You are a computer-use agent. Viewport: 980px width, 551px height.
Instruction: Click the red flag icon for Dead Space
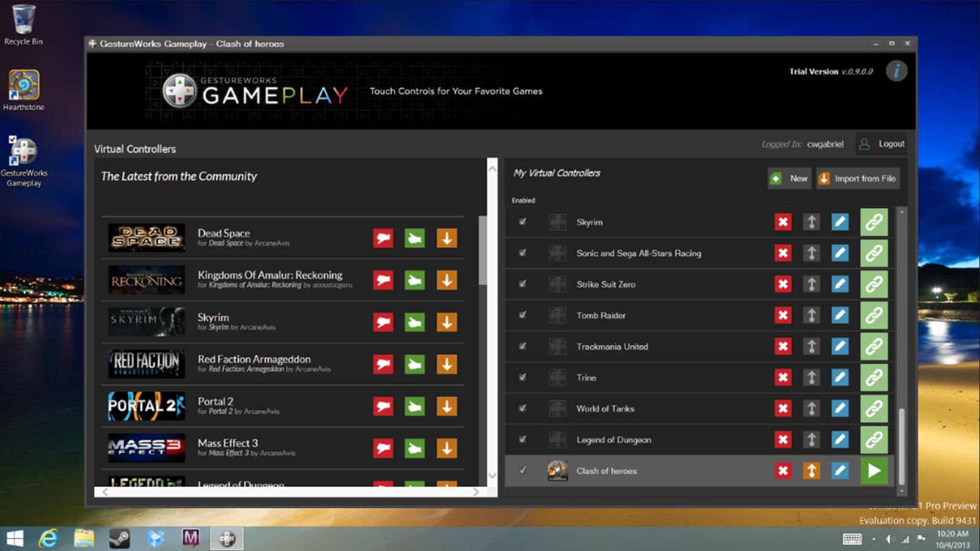383,238
